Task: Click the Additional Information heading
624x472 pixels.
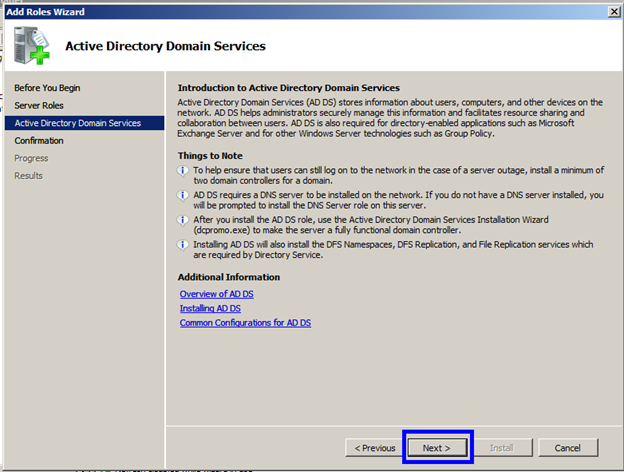Action: pyautogui.click(x=229, y=277)
